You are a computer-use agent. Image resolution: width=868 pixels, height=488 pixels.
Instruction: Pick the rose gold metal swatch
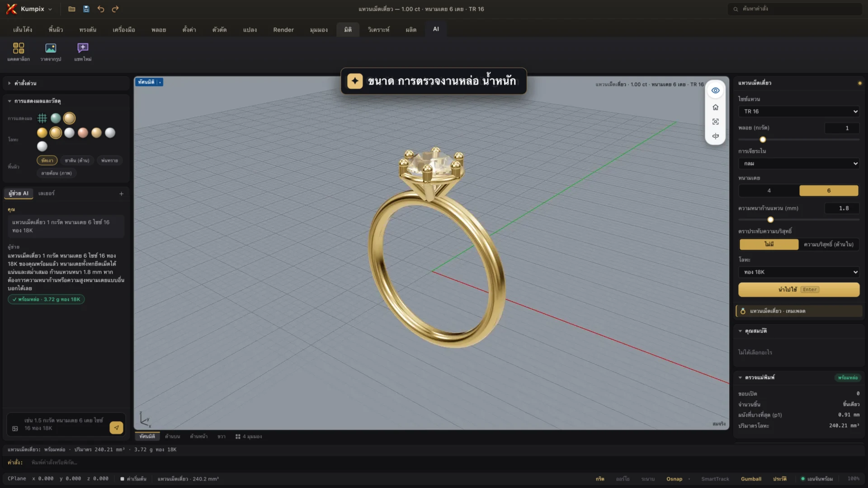pos(83,133)
